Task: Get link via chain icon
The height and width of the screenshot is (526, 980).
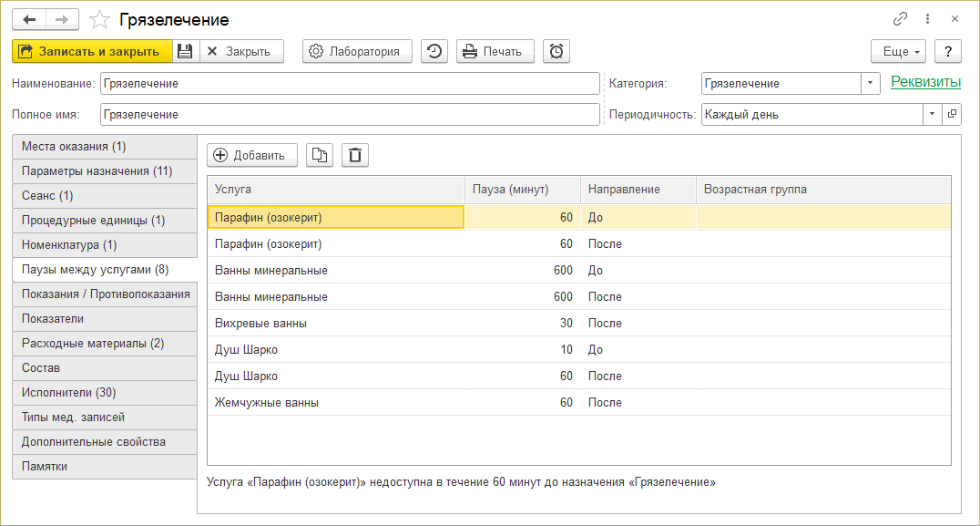Action: [900, 19]
